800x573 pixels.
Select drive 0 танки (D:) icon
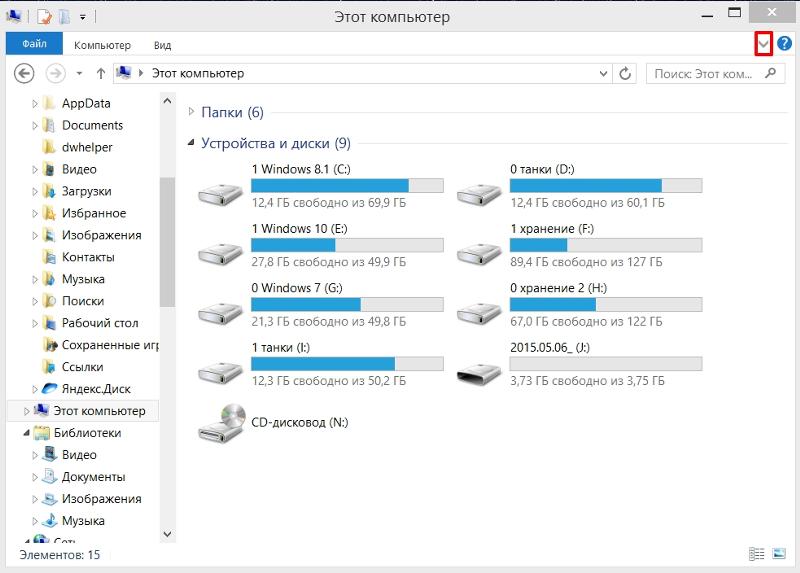(479, 193)
